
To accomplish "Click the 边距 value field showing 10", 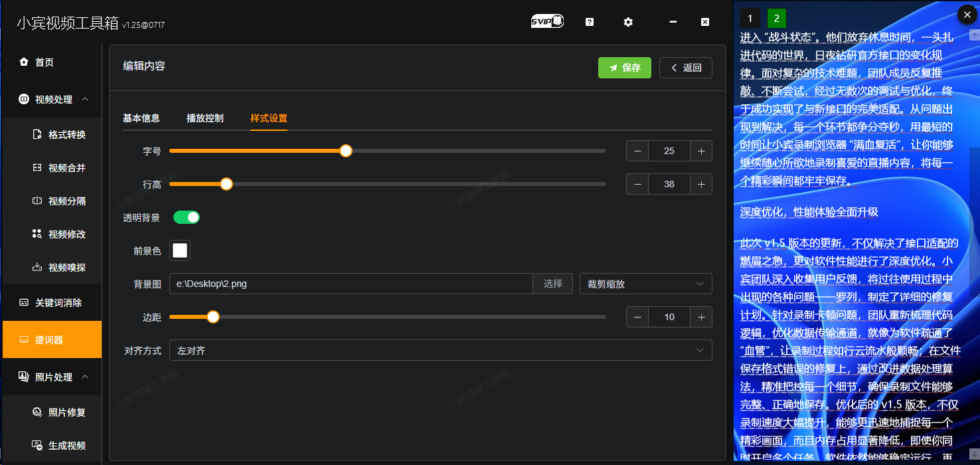I will [x=669, y=317].
